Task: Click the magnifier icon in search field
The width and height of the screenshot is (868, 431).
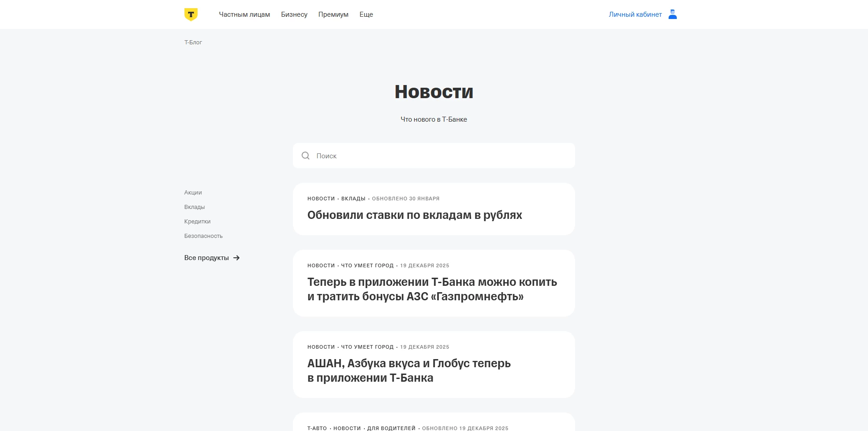Action: coord(306,156)
